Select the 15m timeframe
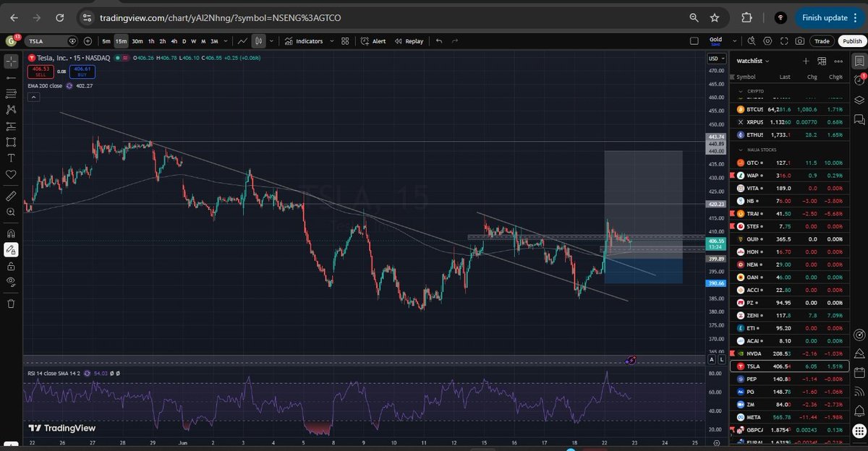 pos(121,41)
